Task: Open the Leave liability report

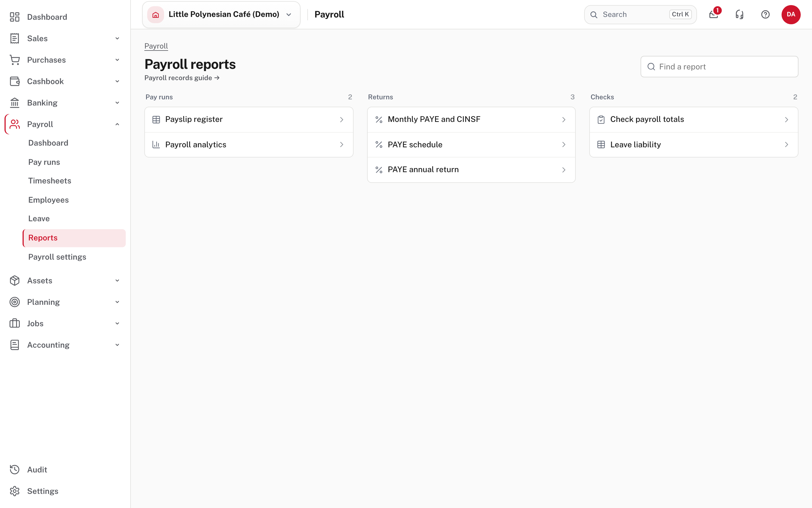Action: pyautogui.click(x=694, y=144)
